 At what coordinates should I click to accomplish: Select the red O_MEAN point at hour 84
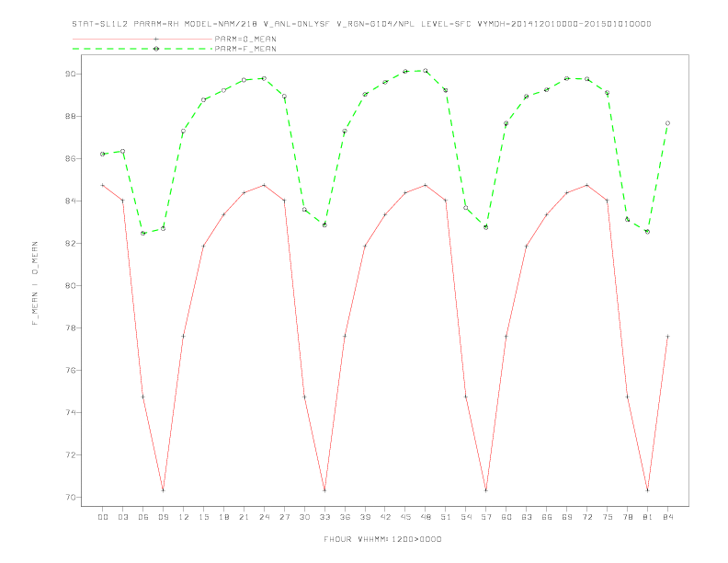coord(667,337)
